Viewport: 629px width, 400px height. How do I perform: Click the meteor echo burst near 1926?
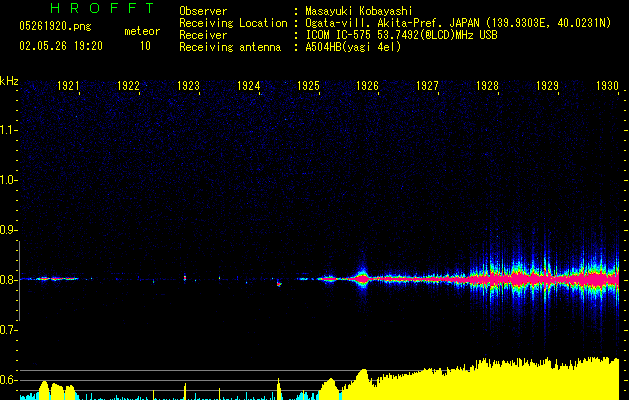[362, 278]
